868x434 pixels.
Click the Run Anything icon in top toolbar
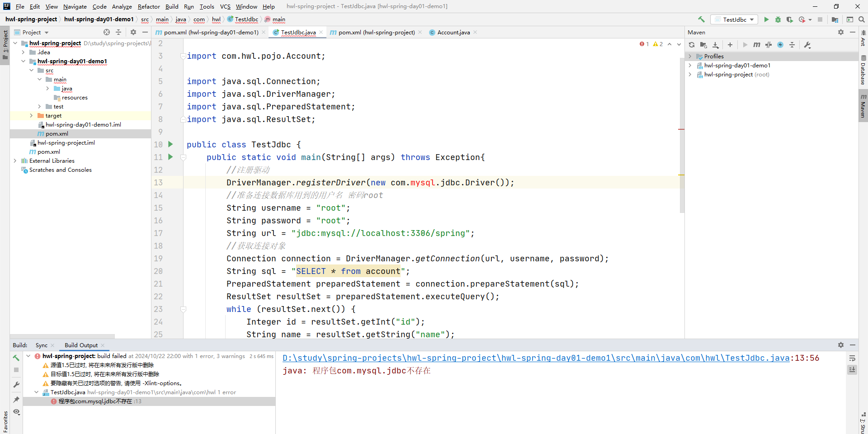[850, 19]
